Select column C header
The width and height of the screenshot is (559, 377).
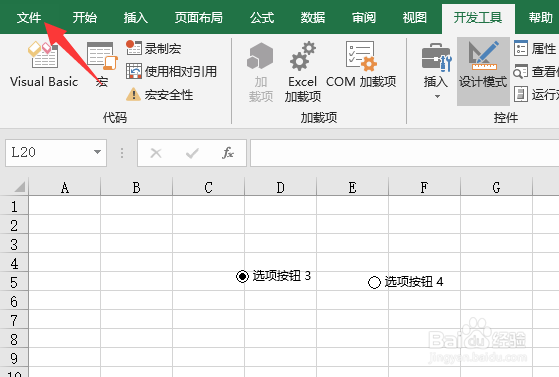coord(209,187)
